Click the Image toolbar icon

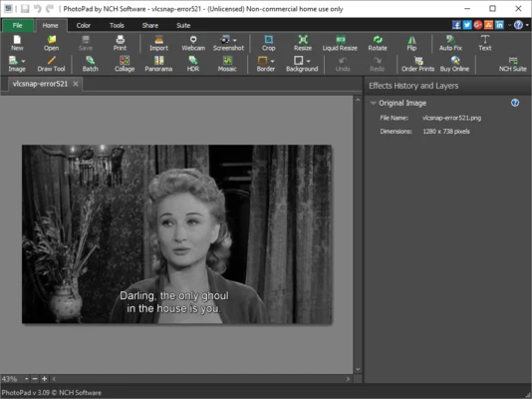(14, 61)
